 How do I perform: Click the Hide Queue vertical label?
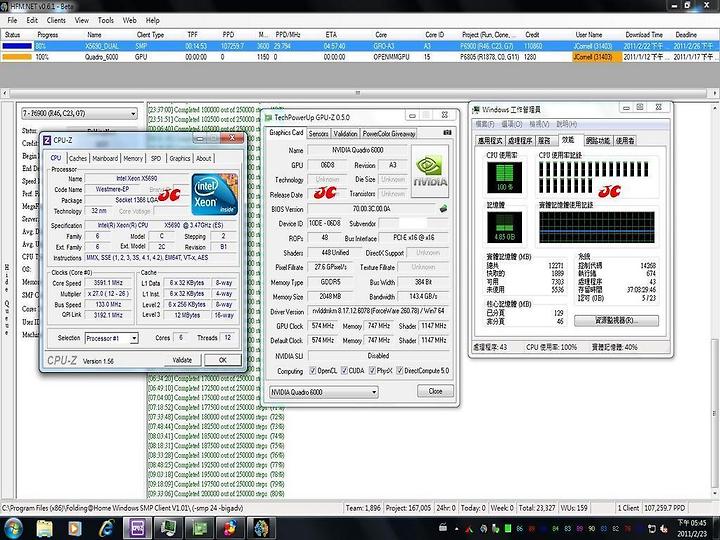pyautogui.click(x=7, y=300)
